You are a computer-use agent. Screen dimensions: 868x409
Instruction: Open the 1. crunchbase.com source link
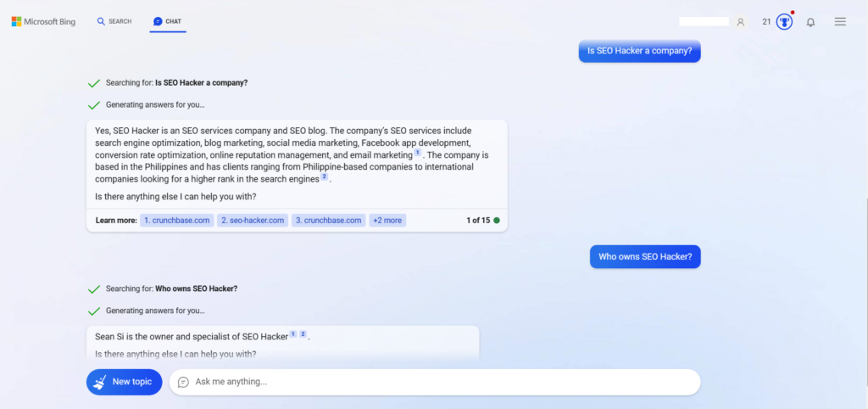[x=176, y=221]
